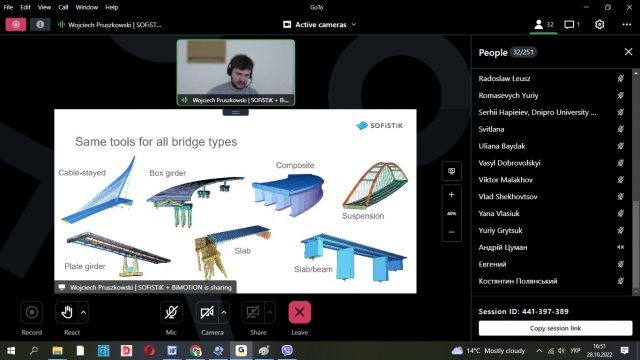This screenshot has width=640, height=360.
Task: Expand the React options chevron
Action: tap(83, 313)
